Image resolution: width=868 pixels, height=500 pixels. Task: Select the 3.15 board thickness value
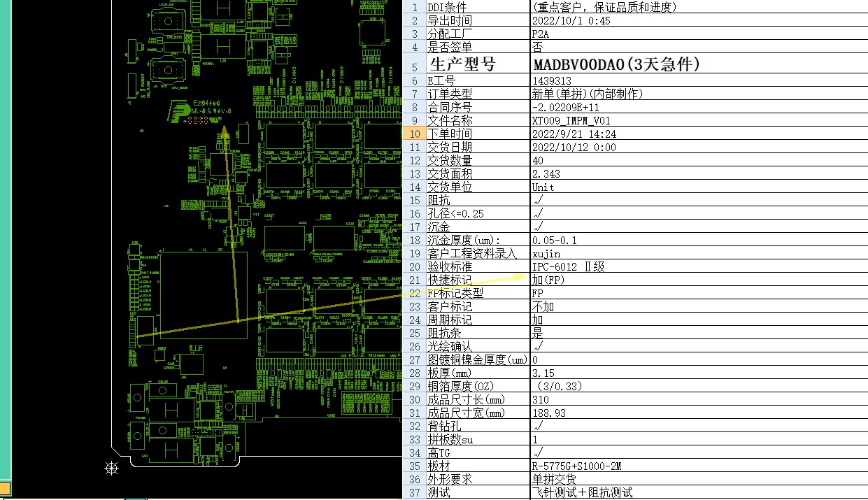pyautogui.click(x=699, y=373)
